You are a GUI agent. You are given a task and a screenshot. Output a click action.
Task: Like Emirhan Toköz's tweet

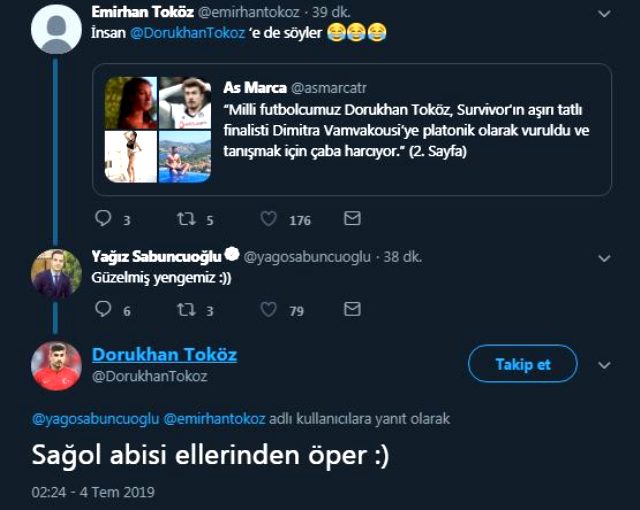268,219
